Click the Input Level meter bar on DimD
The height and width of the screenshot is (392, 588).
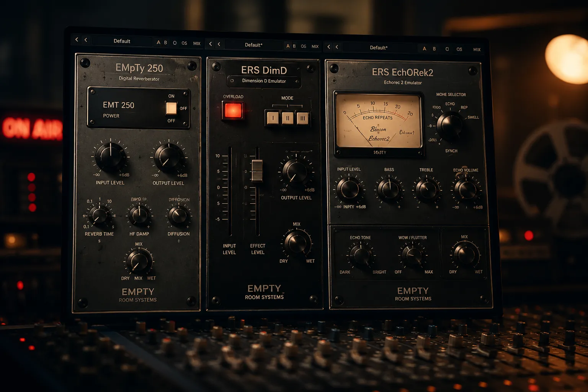pos(230,191)
